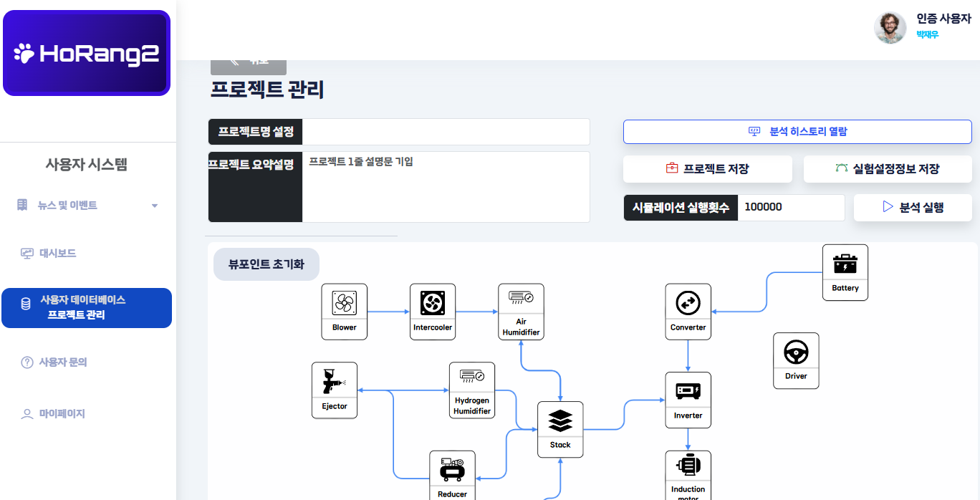Click the Reducer compressor node
The width and height of the screenshot is (980, 500).
pos(452,474)
